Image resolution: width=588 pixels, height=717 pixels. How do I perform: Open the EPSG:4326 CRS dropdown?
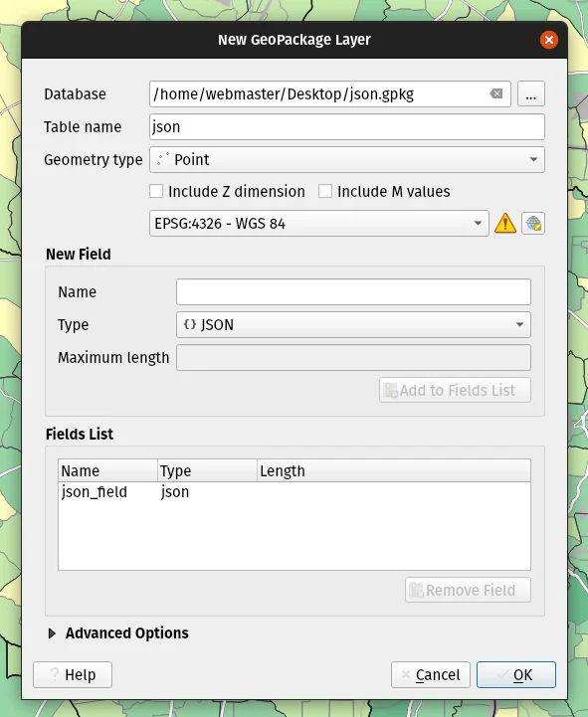(x=319, y=224)
